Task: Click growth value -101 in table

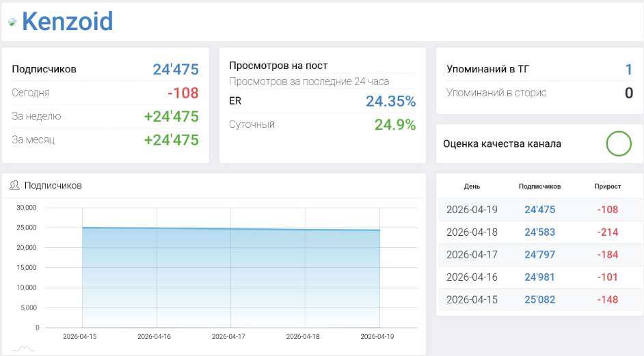Action: [608, 277]
